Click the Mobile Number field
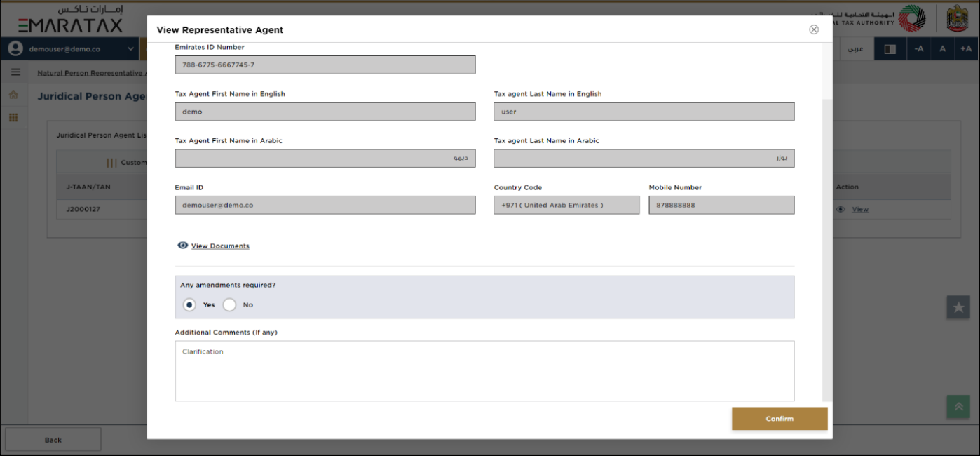980x456 pixels. tap(721, 205)
